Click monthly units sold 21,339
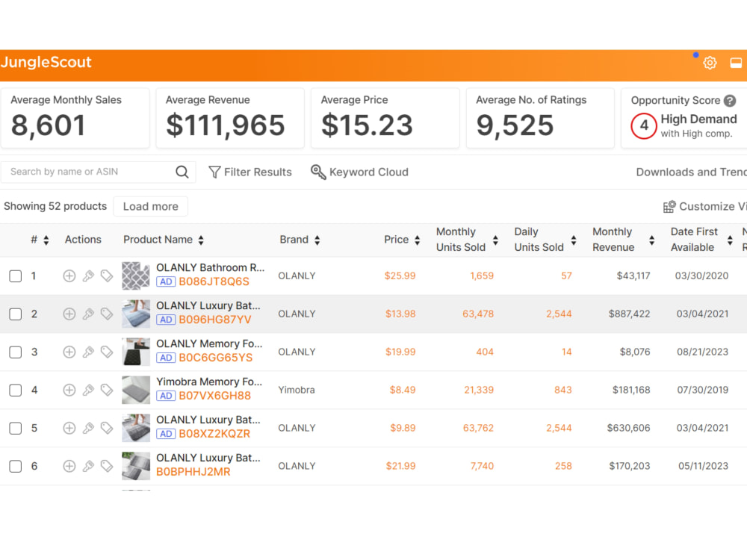This screenshot has height=560, width=747. click(x=479, y=390)
